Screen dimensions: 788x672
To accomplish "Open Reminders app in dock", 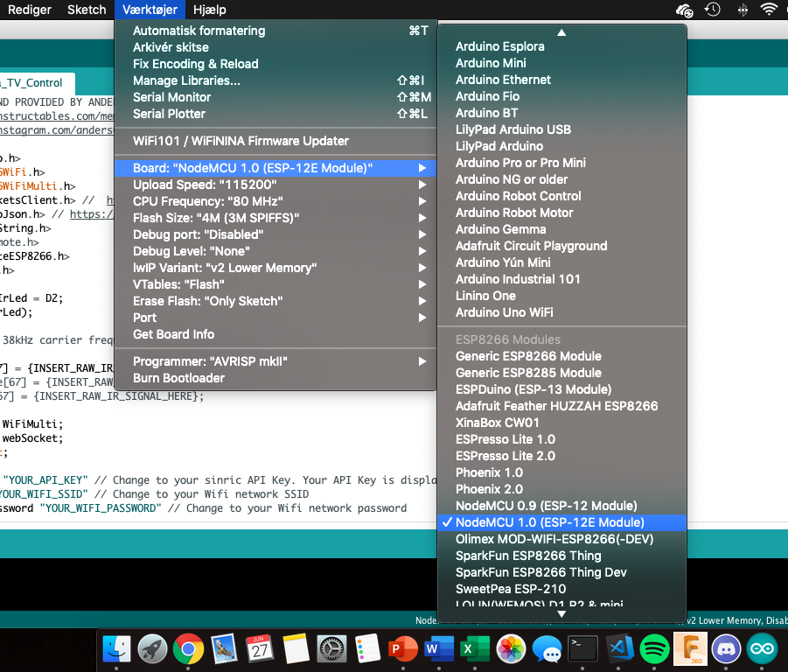I will pyautogui.click(x=367, y=649).
